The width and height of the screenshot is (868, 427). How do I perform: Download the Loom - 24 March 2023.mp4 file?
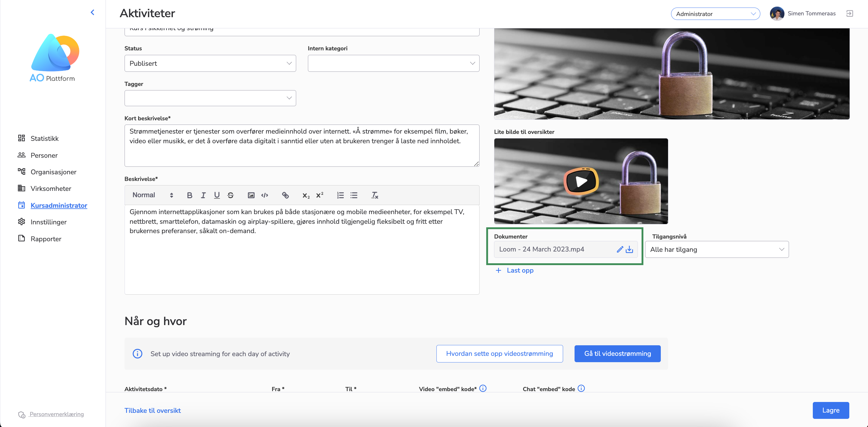point(629,249)
